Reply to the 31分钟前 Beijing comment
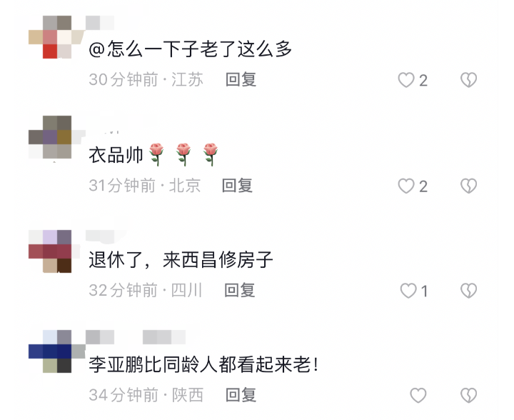The image size is (514, 420). point(237,186)
